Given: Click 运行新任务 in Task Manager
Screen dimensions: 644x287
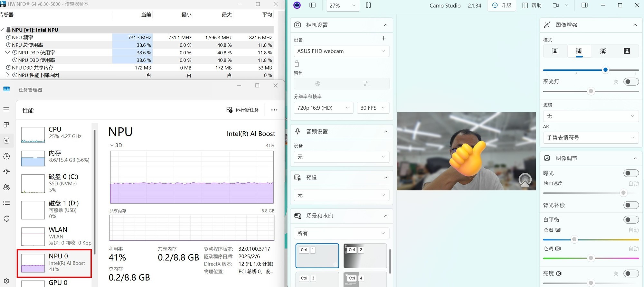Looking at the screenshot, I should 243,110.
